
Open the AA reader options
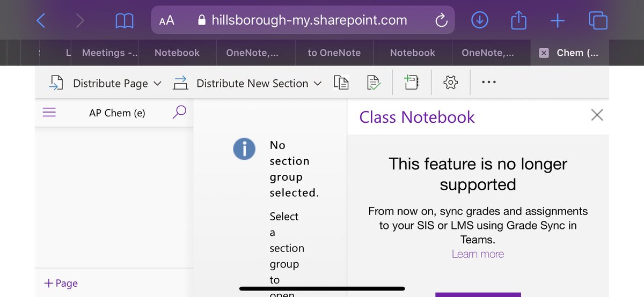point(167,21)
